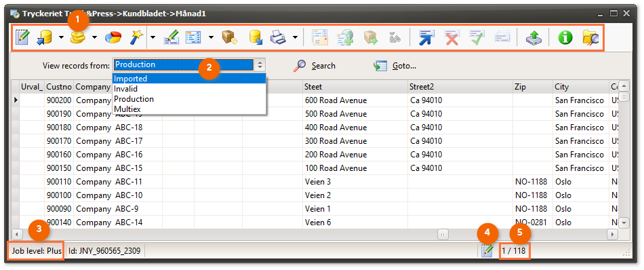The image size is (644, 270).
Task: Open the dropdown arrow beside the printer
Action: pyautogui.click(x=295, y=38)
